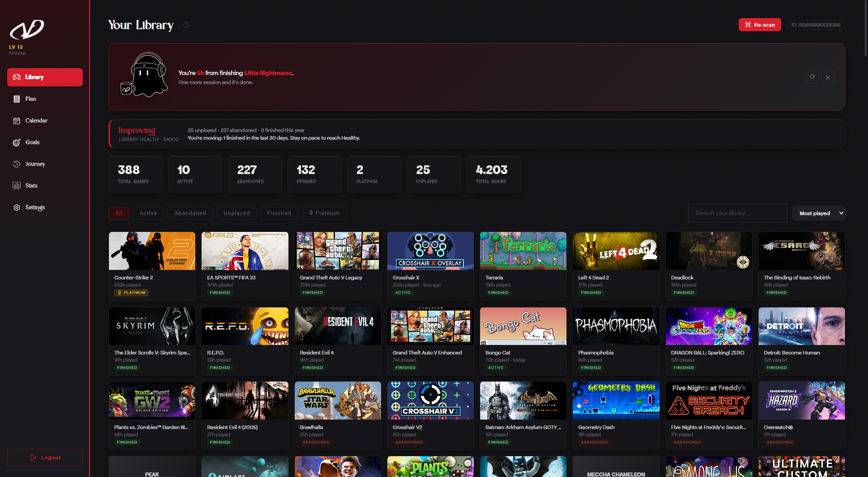The height and width of the screenshot is (477, 868).
Task: Open the R.E.P.O. cover thumbnail
Action: click(x=245, y=326)
